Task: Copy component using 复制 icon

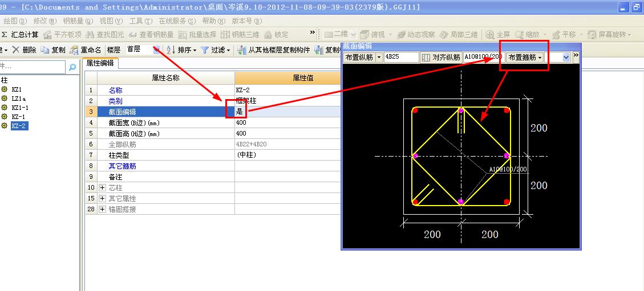Action: point(45,50)
